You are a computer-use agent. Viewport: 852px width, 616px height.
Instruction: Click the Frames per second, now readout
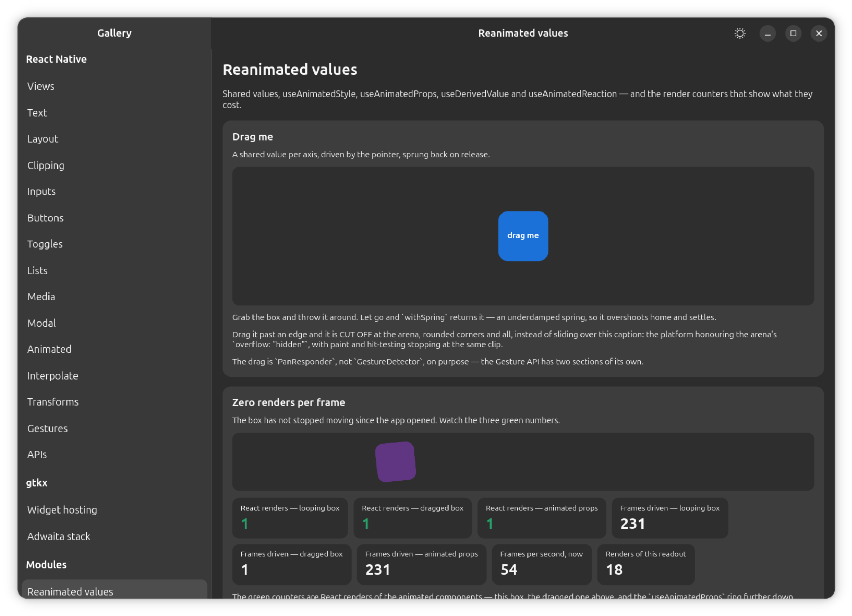541,564
